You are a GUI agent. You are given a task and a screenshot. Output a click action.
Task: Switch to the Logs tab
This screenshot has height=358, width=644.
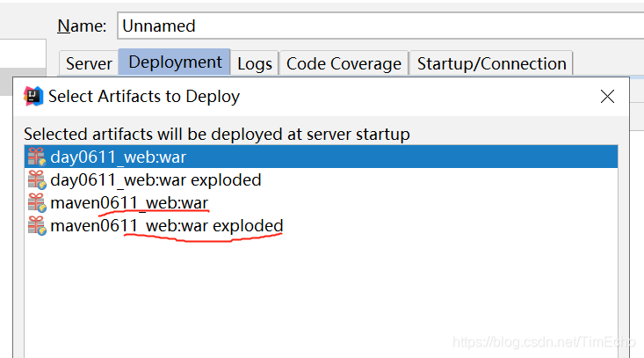[255, 63]
